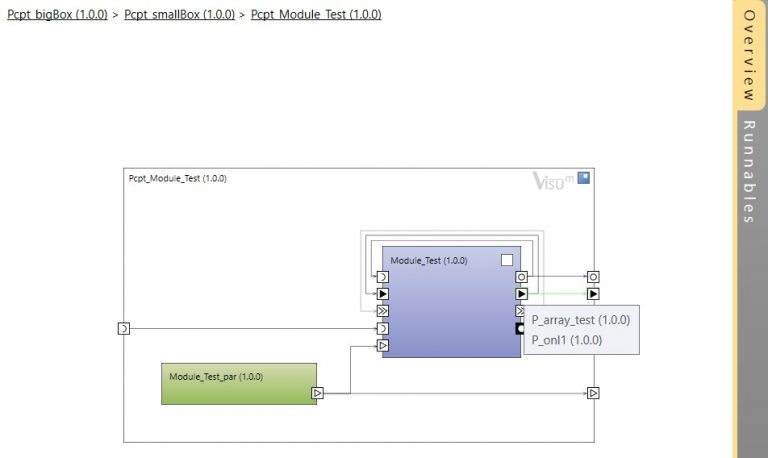This screenshot has height=458, width=768.
Task: Click the hollow-triangle output port of Module_Test_par
Action: click(x=317, y=393)
